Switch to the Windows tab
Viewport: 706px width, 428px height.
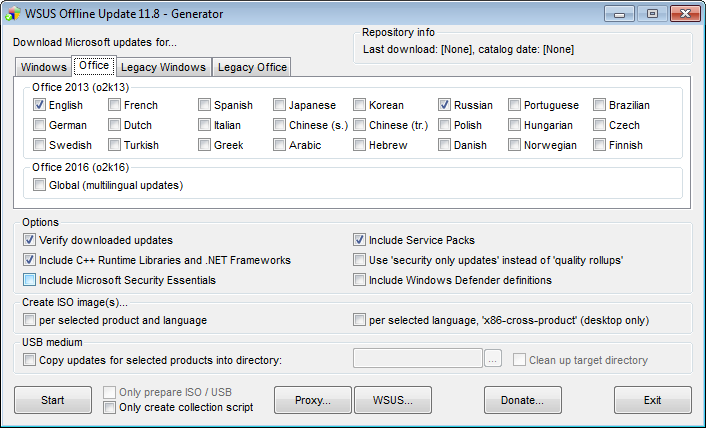[43, 67]
